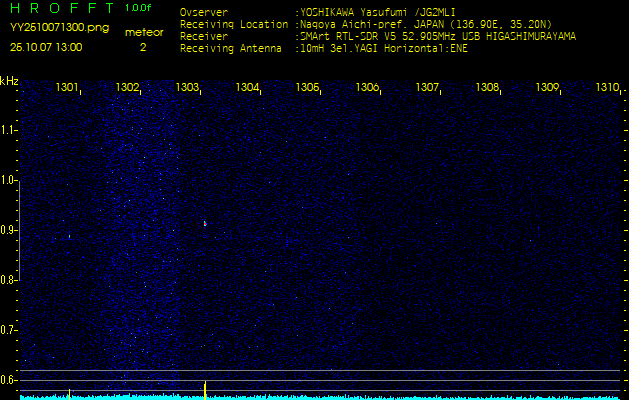This screenshot has width=629, height=400.
Task: Click the meteor count value 2
Action: [x=143, y=46]
